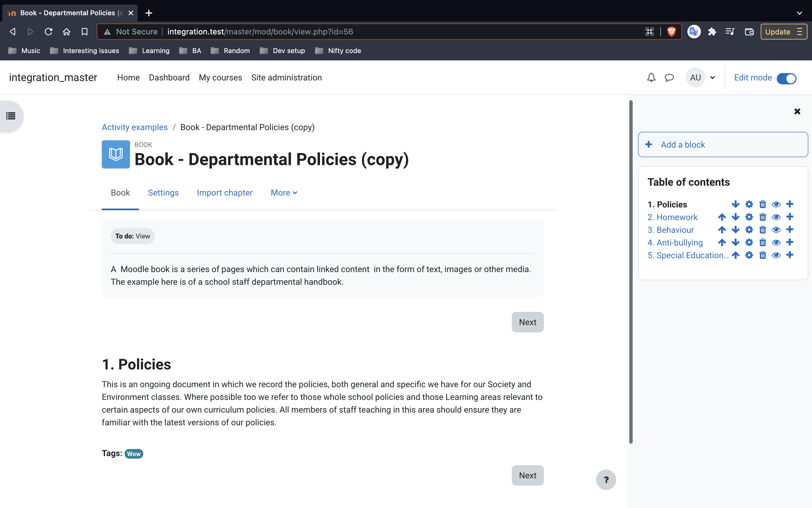
Task: Open the Brave Shields lion icon
Action: point(671,32)
